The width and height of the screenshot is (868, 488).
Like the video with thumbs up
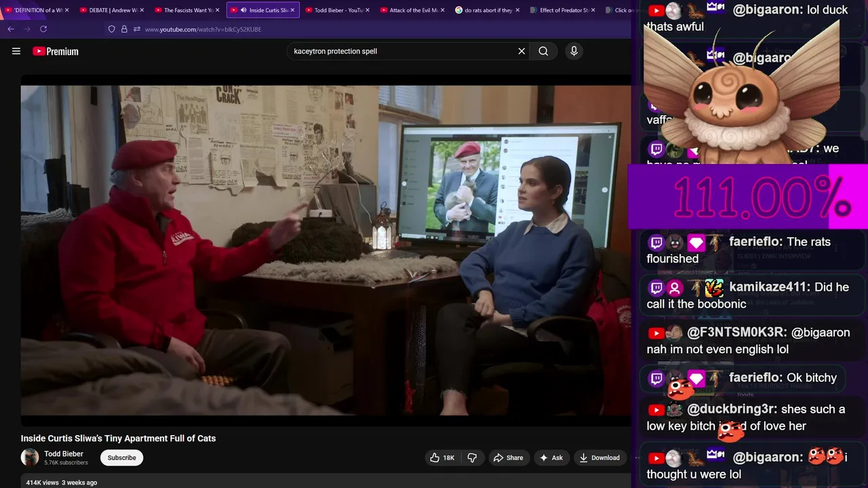tap(441, 457)
